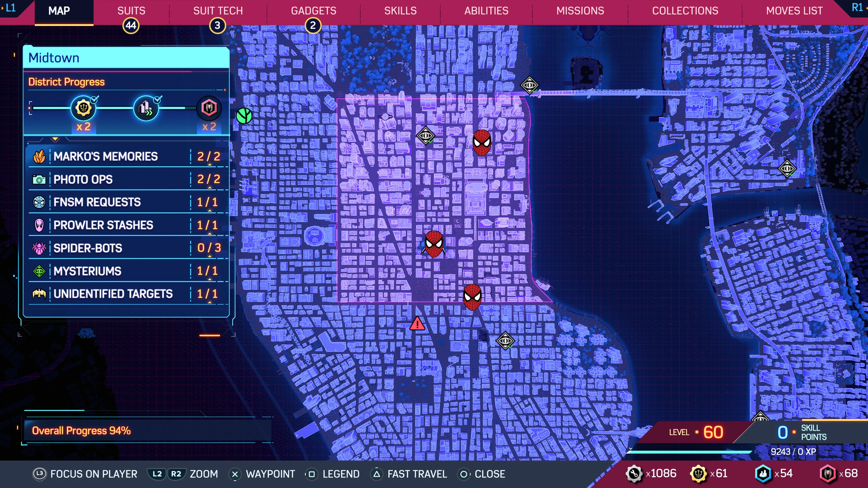
Task: Switch to the GADGETS tab
Action: coord(314,10)
